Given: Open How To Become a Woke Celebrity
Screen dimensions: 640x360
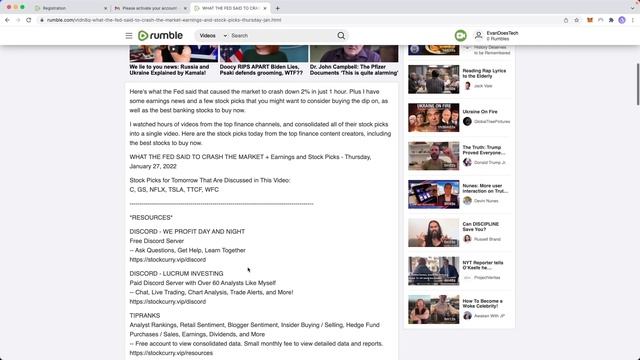Looking at the screenshot, I should [x=482, y=303].
